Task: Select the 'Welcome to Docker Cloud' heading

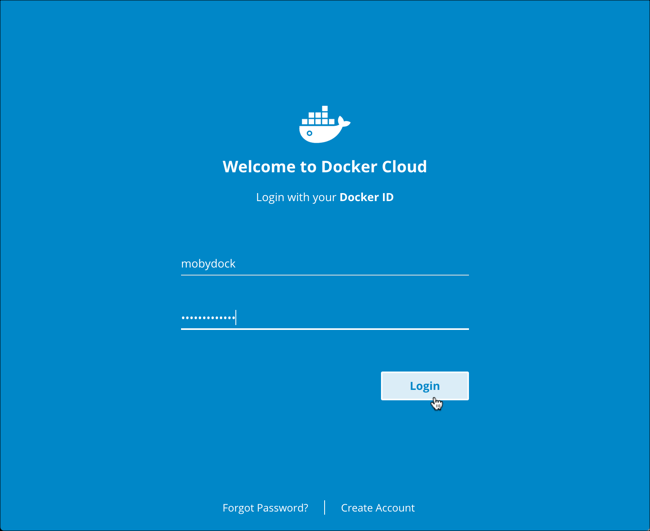Action: click(x=324, y=167)
